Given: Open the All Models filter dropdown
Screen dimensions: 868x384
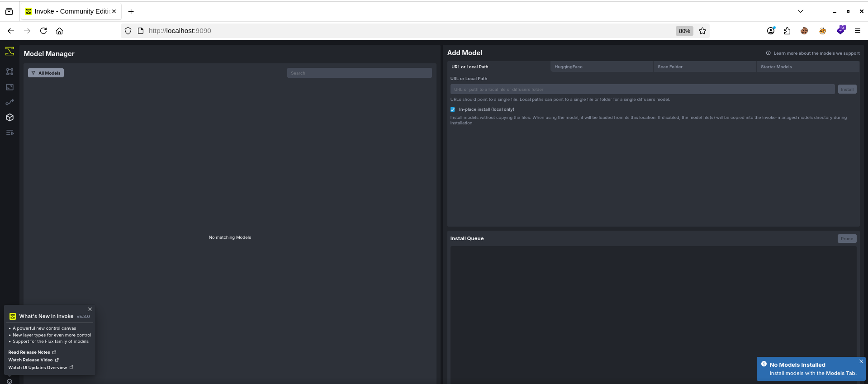Looking at the screenshot, I should point(46,73).
